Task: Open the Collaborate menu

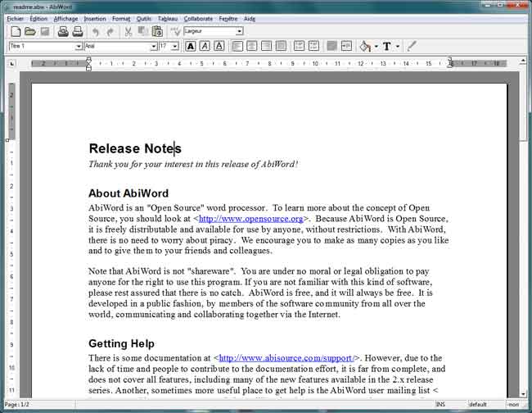Action: [x=198, y=19]
